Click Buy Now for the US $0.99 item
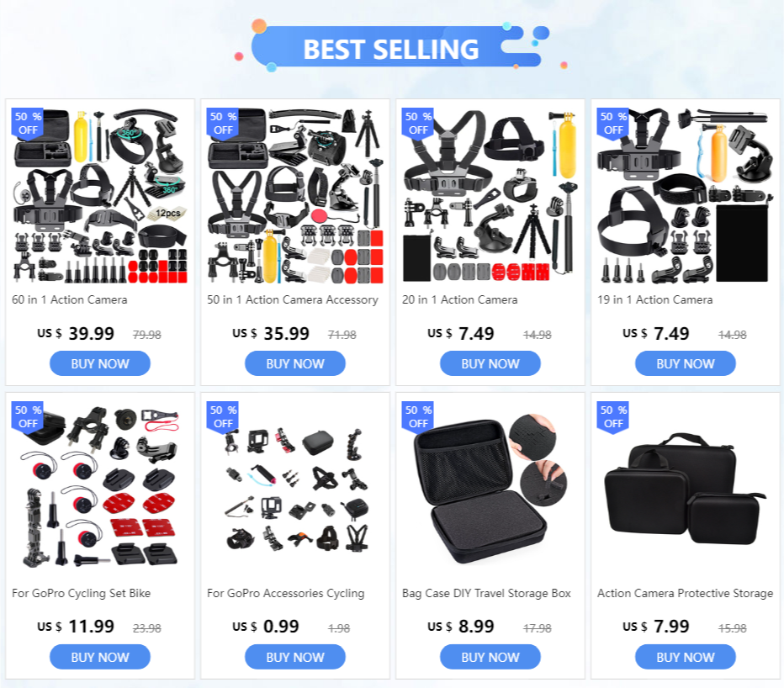Viewport: 784px width, 688px height. pyautogui.click(x=295, y=657)
